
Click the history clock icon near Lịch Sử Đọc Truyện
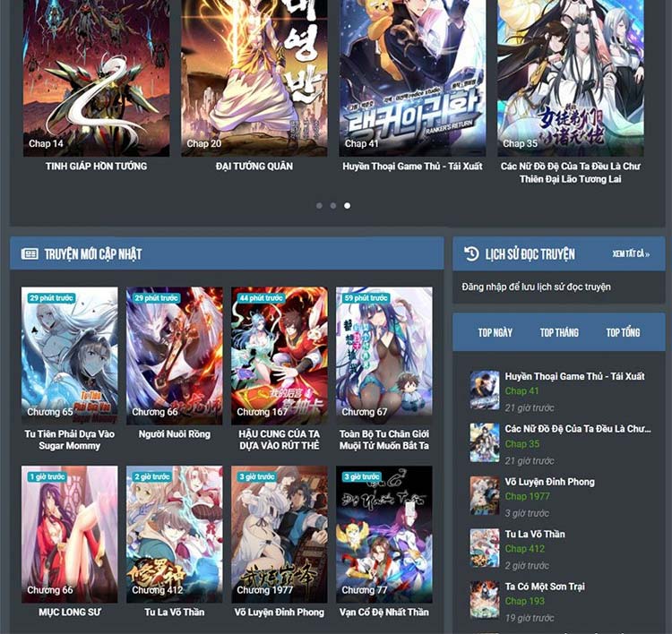tap(471, 253)
